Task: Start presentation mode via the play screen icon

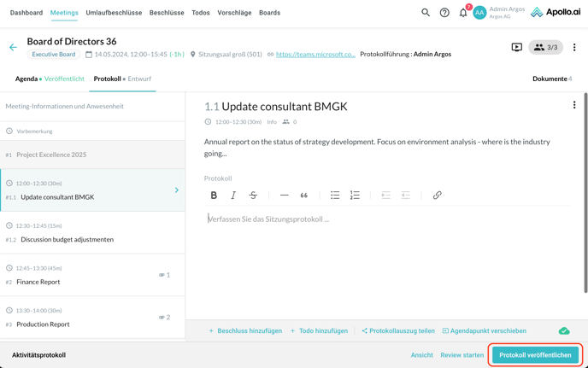Action: coord(517,48)
